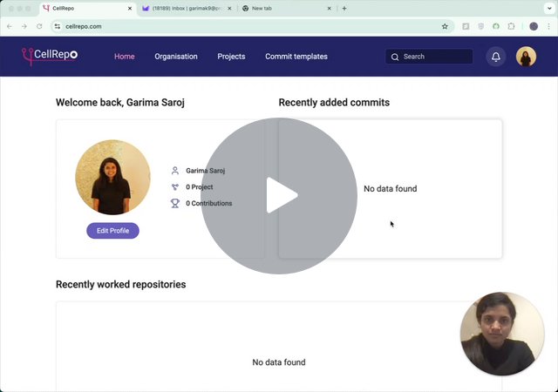The width and height of the screenshot is (558, 392).
Task: Open the user avatar menu in header
Action: (526, 57)
